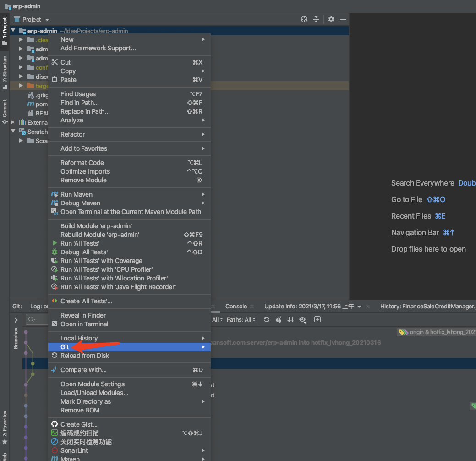Choose Debug 'All Tests'
Screen dimensions: 476x461
pos(129,252)
